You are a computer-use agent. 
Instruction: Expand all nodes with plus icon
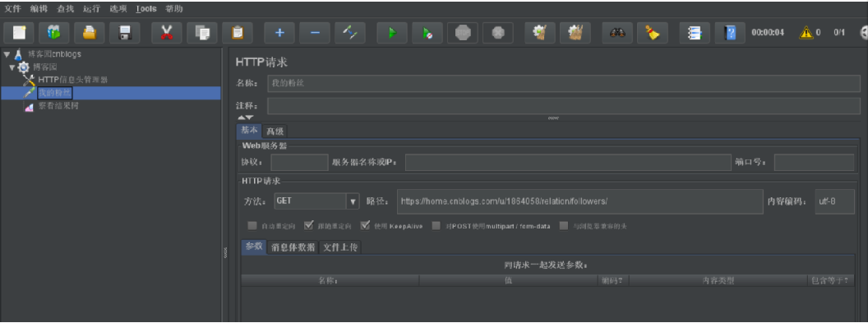[279, 33]
